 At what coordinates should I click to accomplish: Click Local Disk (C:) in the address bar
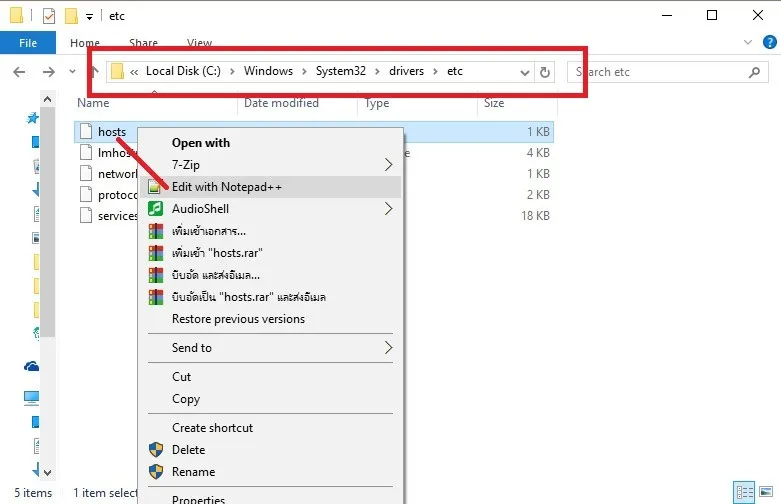tap(183, 71)
